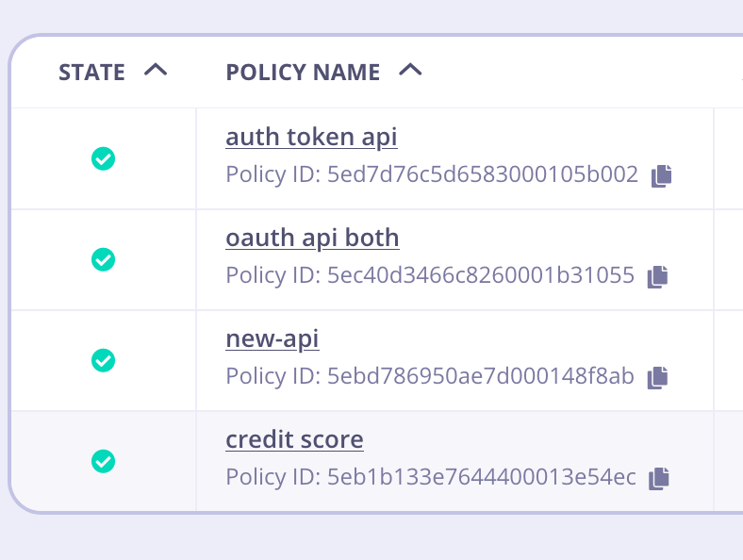Click policy ID text 5ec40d3466c8260001b31055
743x560 pixels.
tap(480, 276)
